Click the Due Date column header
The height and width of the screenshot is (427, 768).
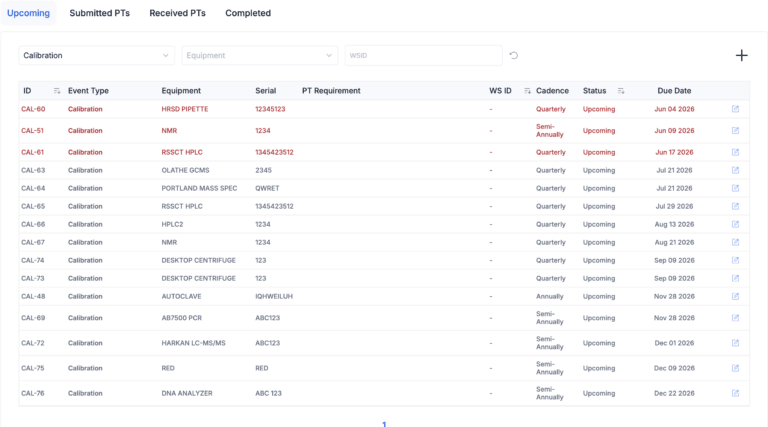point(674,91)
